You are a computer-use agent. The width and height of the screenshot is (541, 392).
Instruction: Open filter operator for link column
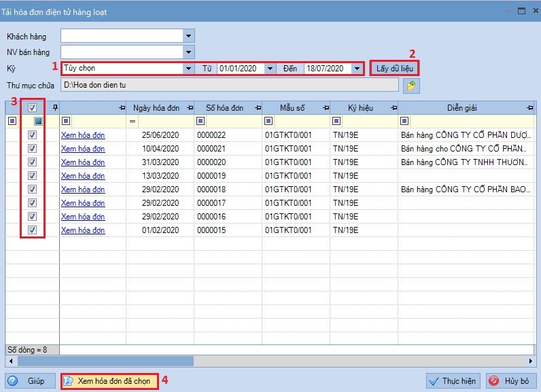(66, 121)
